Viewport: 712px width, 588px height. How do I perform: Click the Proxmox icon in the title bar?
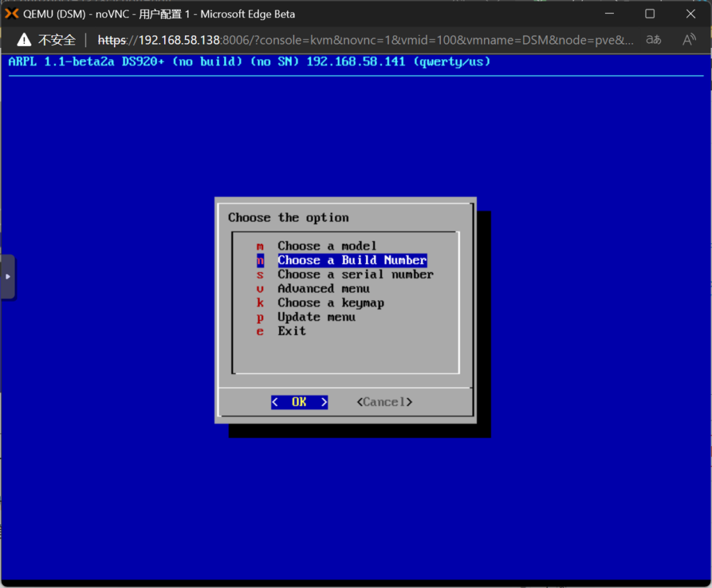12,14
